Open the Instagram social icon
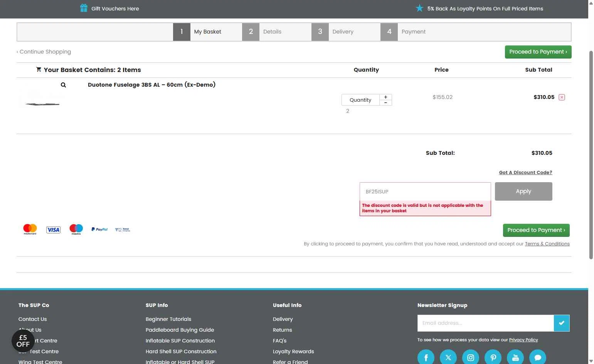This screenshot has width=594, height=364. click(471, 357)
